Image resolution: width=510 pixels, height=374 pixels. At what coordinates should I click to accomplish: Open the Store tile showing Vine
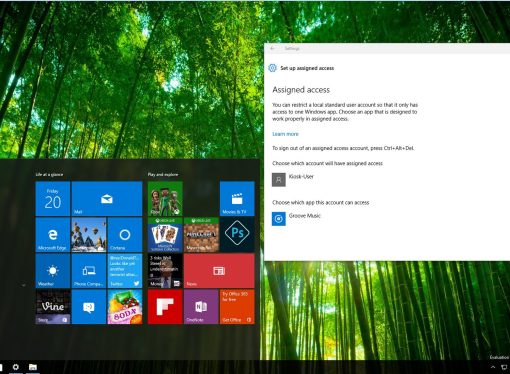(x=53, y=307)
